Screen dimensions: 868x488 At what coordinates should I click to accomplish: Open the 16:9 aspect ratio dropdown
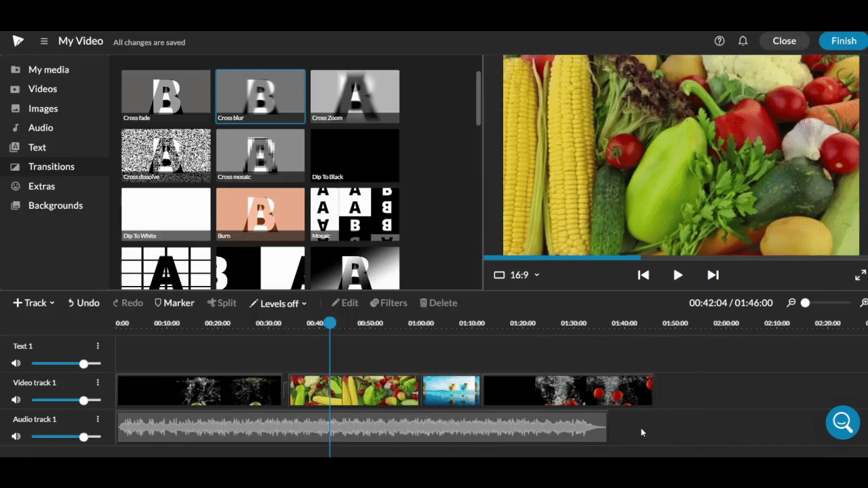[x=517, y=275]
